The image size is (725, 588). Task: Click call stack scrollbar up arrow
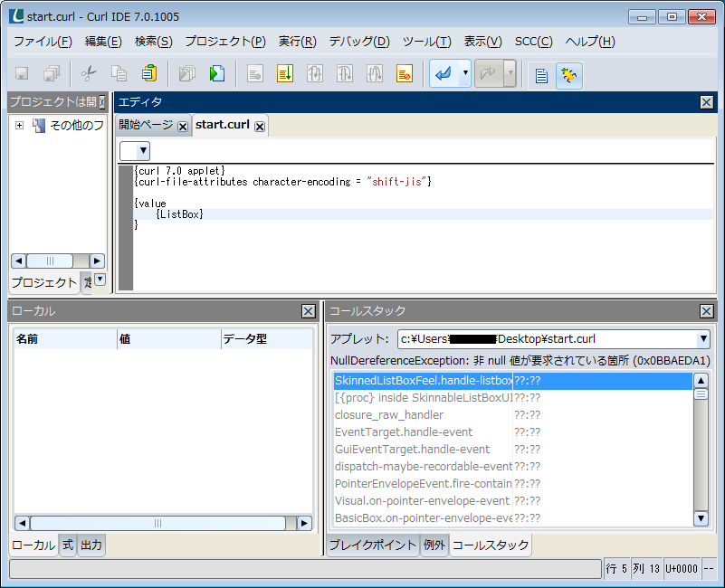point(701,380)
